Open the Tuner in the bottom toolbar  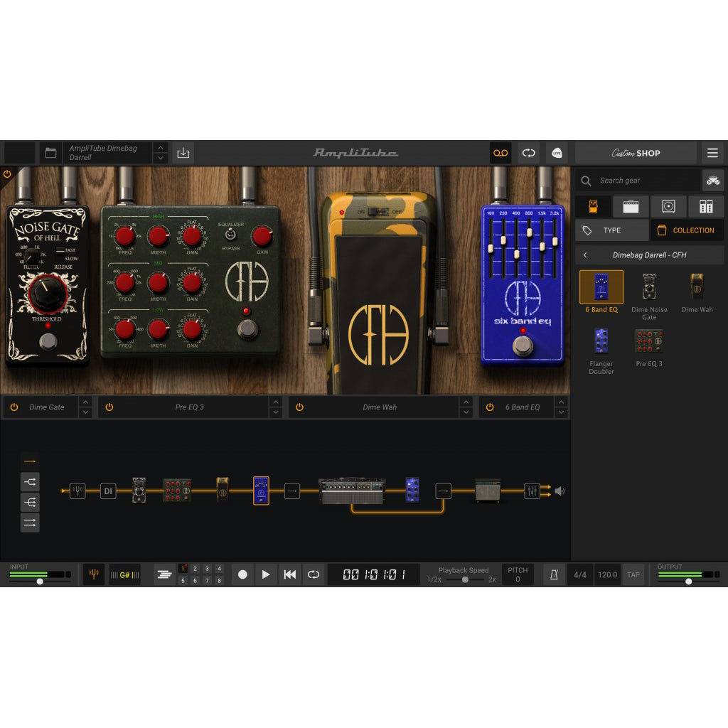click(x=93, y=574)
